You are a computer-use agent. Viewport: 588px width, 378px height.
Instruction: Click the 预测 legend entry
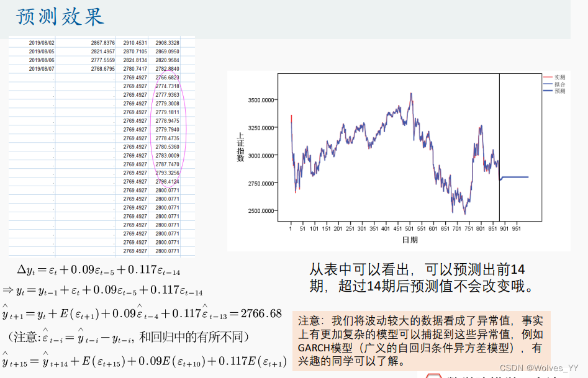click(554, 91)
